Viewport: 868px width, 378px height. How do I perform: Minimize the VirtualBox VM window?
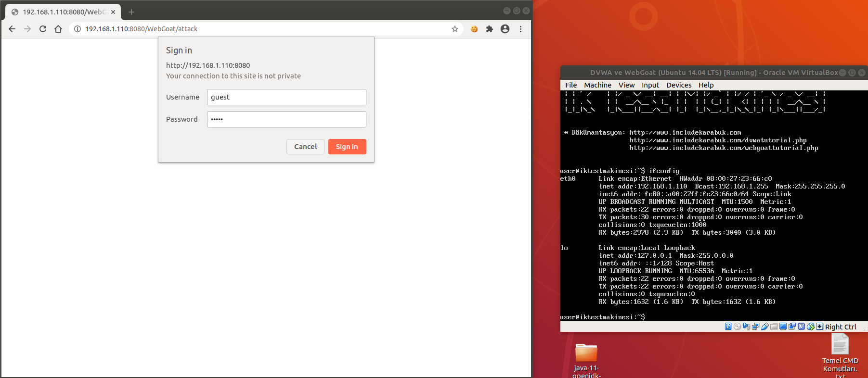pos(842,73)
